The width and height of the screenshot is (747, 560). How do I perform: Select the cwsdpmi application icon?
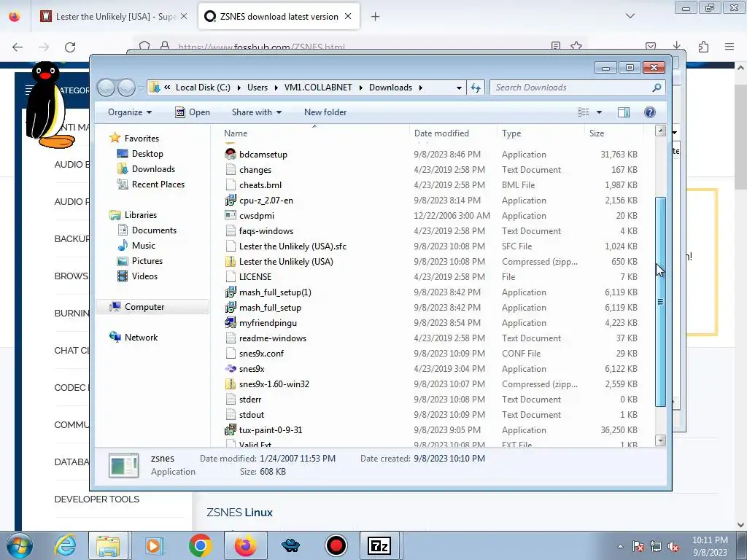231,215
